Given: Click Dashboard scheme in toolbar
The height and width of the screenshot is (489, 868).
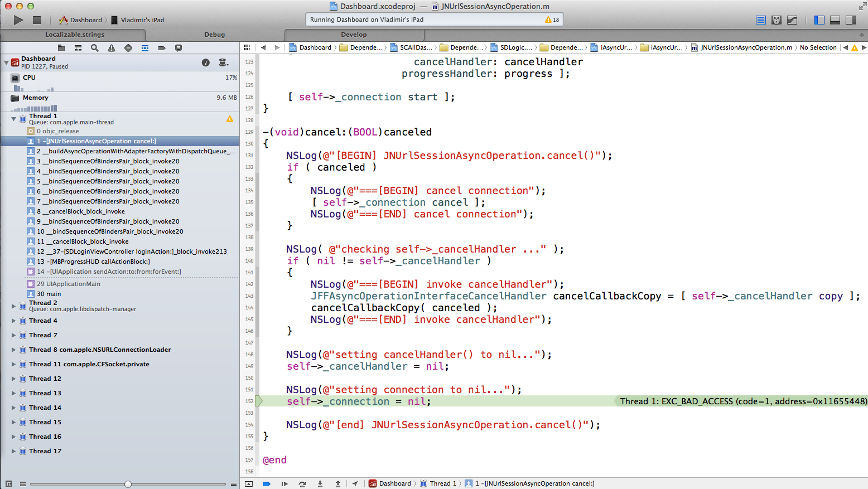Looking at the screenshot, I should (80, 20).
